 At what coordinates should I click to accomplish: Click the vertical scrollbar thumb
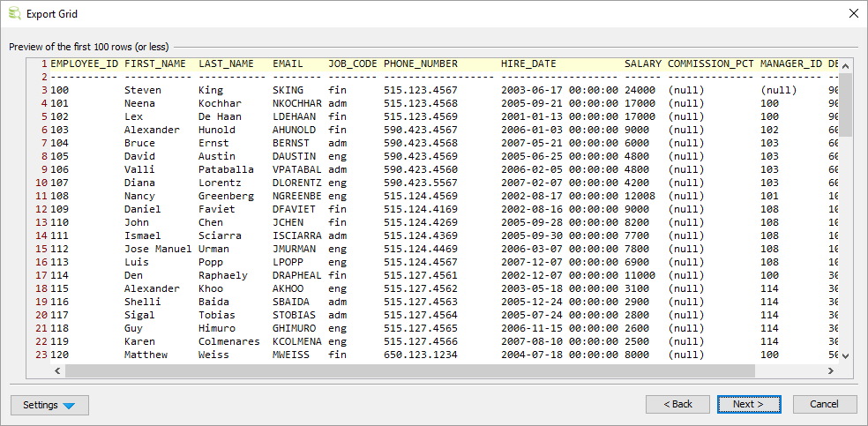tap(845, 104)
